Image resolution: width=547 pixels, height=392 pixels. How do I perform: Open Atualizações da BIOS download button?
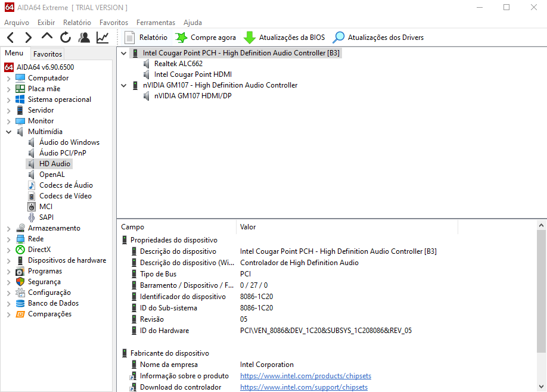tap(284, 38)
